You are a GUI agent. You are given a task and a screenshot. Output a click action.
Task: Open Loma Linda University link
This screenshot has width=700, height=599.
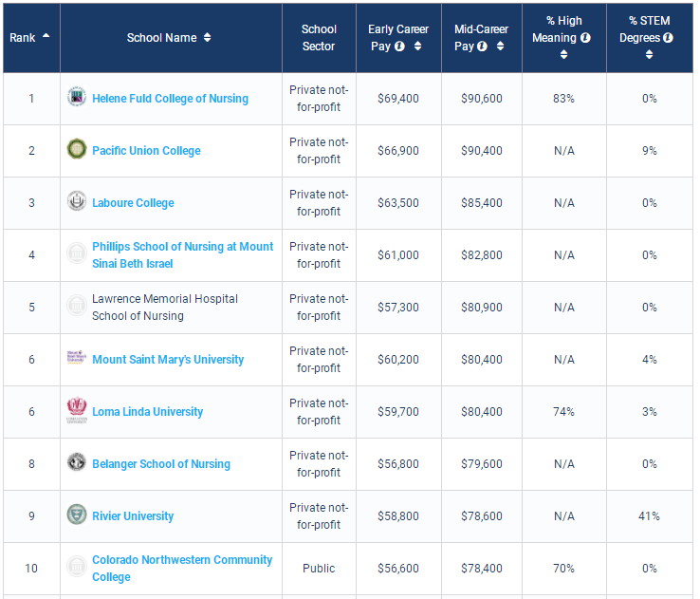147,412
